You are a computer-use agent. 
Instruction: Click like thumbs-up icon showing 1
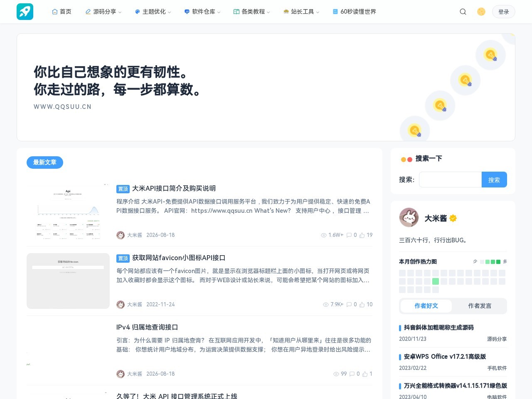coord(365,374)
